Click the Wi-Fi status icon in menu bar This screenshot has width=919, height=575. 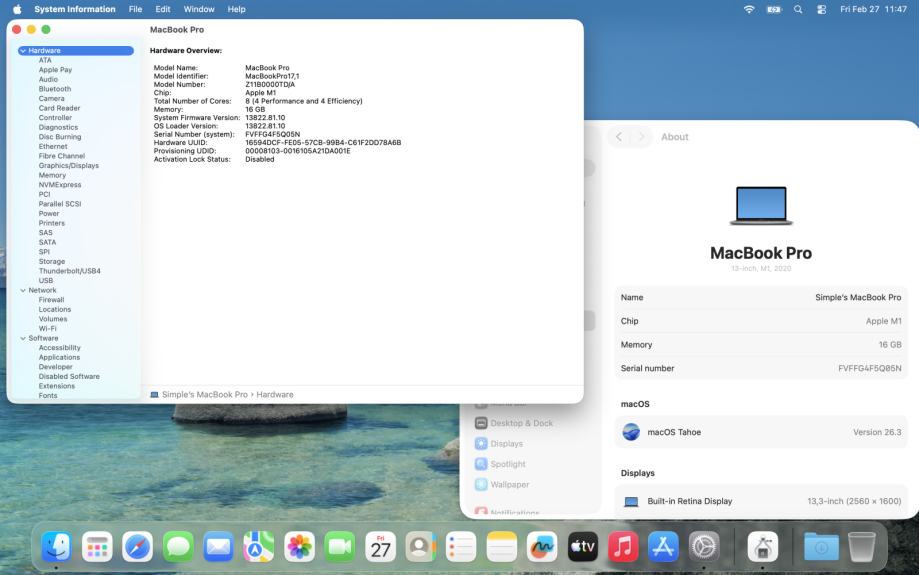pyautogui.click(x=749, y=9)
